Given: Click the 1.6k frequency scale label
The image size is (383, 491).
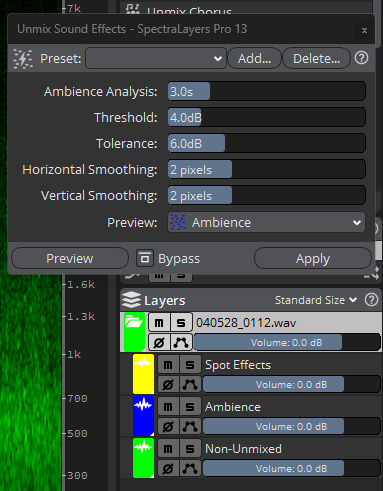Looking at the screenshot, I should [x=81, y=284].
